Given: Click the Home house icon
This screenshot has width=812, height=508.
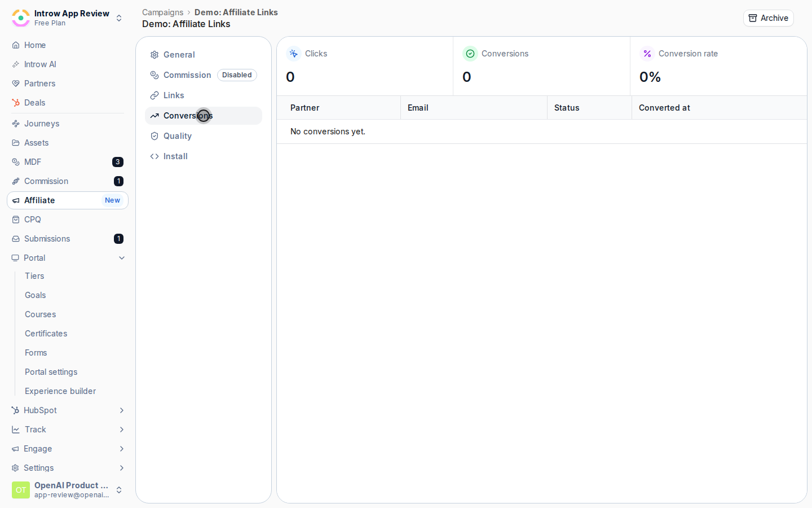Looking at the screenshot, I should point(16,45).
